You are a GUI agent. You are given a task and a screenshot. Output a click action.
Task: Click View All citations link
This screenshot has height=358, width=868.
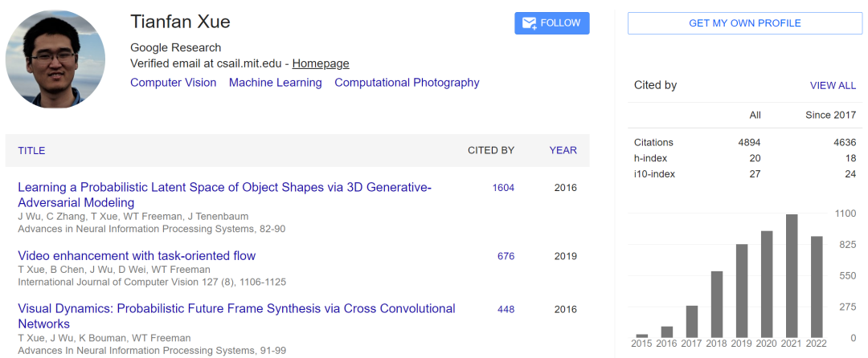(833, 85)
